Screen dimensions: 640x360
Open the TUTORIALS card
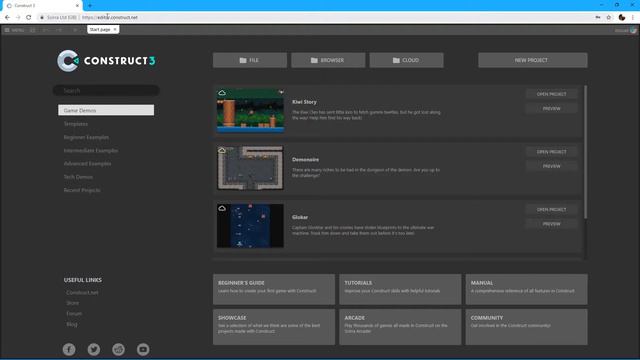[x=400, y=289]
